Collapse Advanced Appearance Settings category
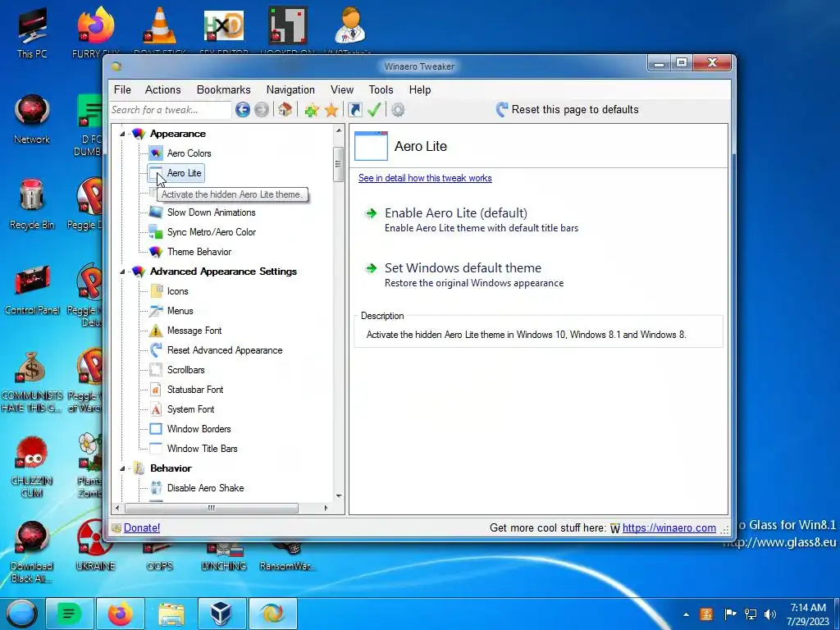Image resolution: width=840 pixels, height=630 pixels. [122, 272]
